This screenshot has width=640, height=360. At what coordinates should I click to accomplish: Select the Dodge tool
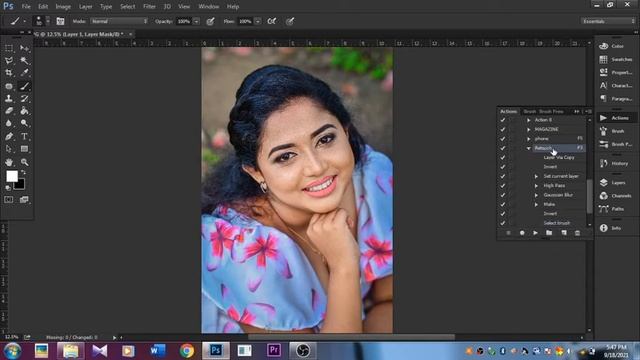[24, 123]
